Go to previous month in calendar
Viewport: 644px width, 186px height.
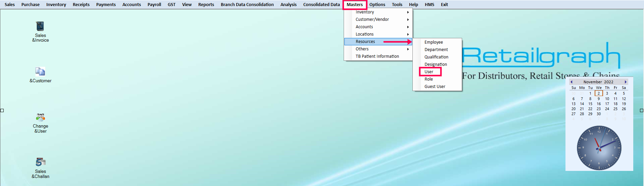[572, 82]
